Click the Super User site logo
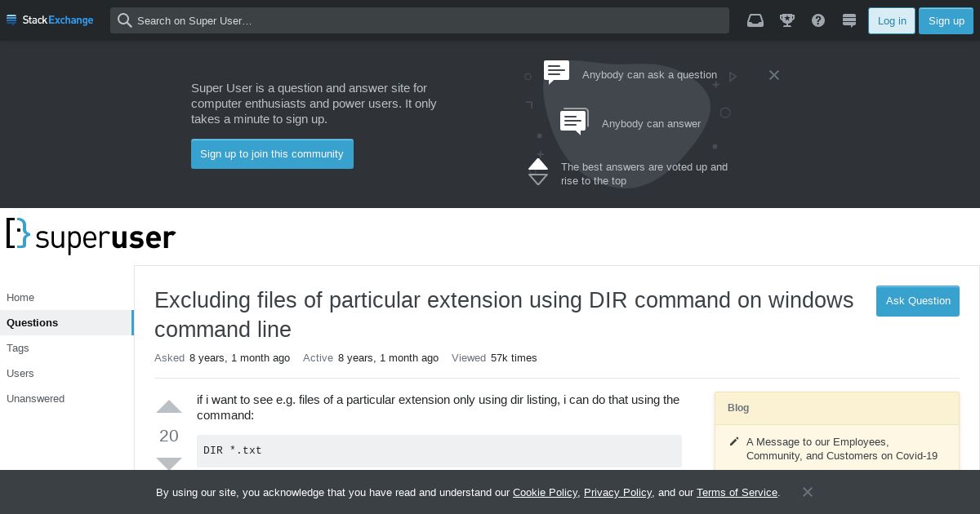 point(91,236)
